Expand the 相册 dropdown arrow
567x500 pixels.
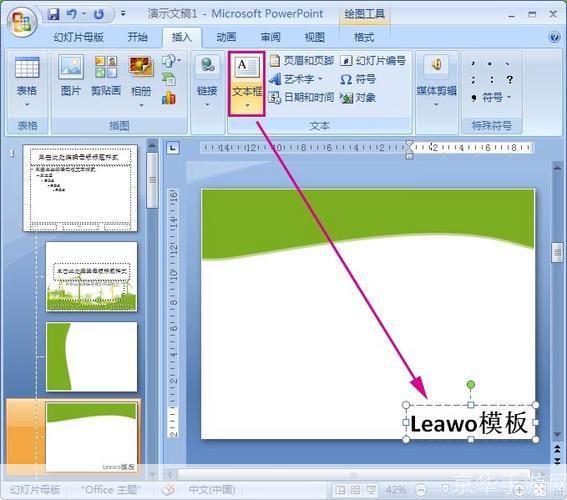point(141,105)
